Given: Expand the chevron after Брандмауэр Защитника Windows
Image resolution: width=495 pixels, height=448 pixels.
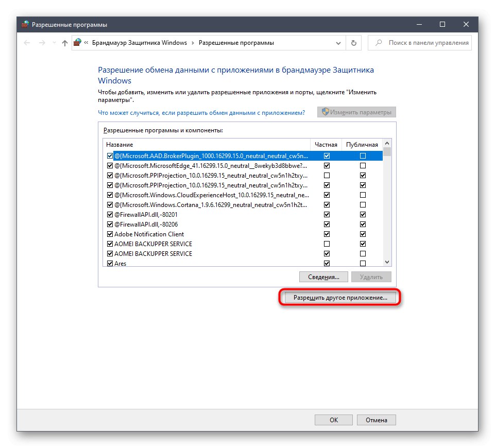Looking at the screenshot, I should (x=194, y=43).
